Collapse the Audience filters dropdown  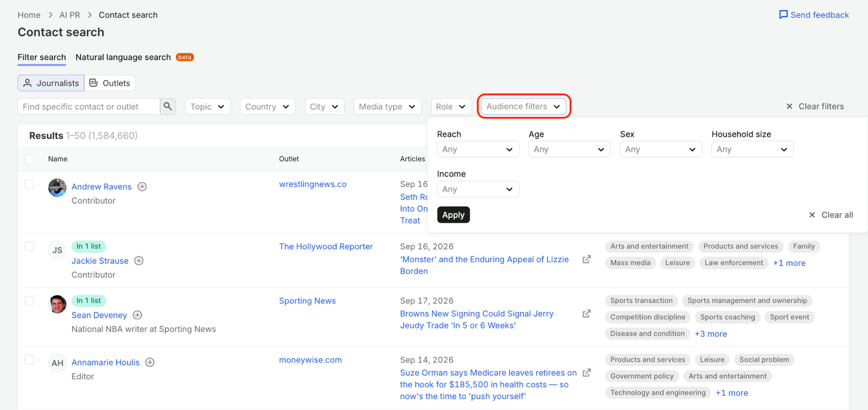524,106
